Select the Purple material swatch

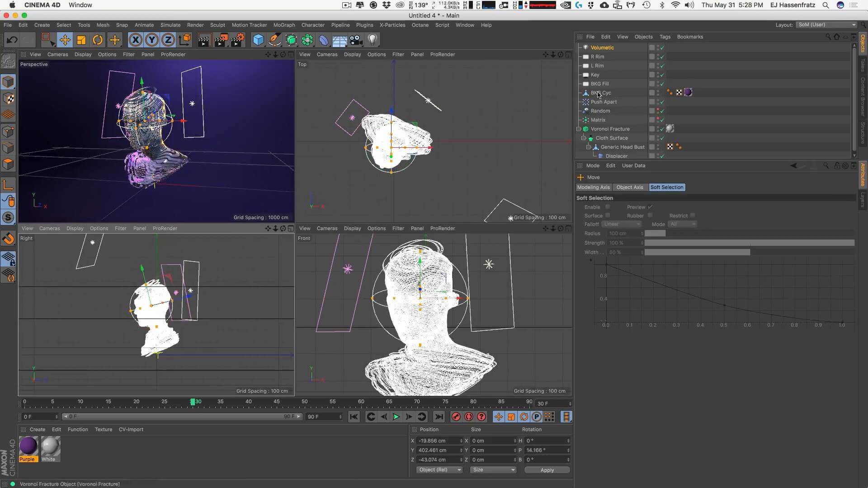point(28,446)
